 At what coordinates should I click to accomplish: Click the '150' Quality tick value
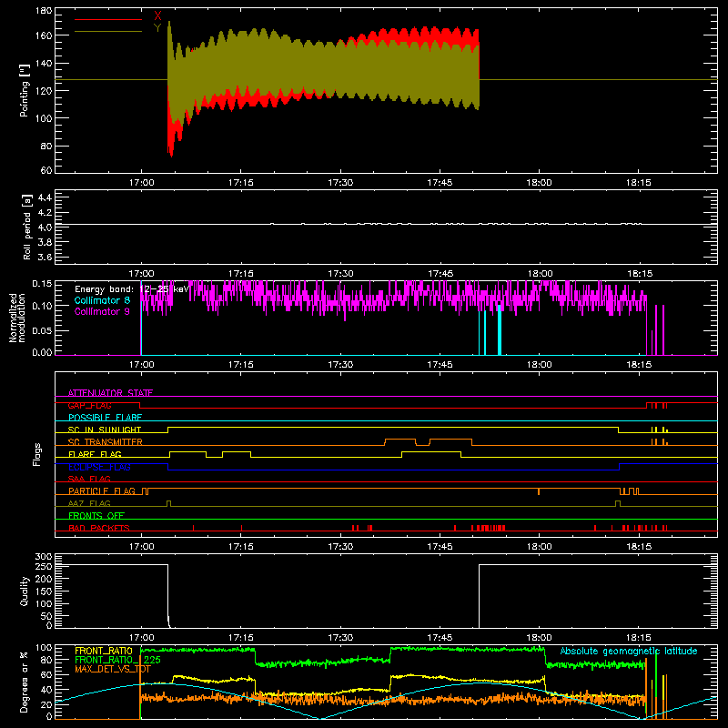43,591
